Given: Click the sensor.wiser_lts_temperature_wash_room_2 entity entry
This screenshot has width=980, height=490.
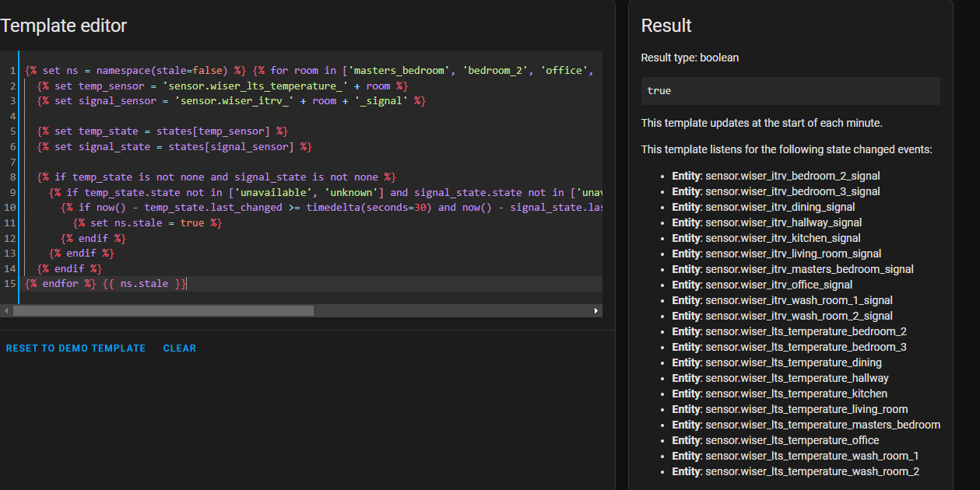Looking at the screenshot, I should pyautogui.click(x=812, y=471).
